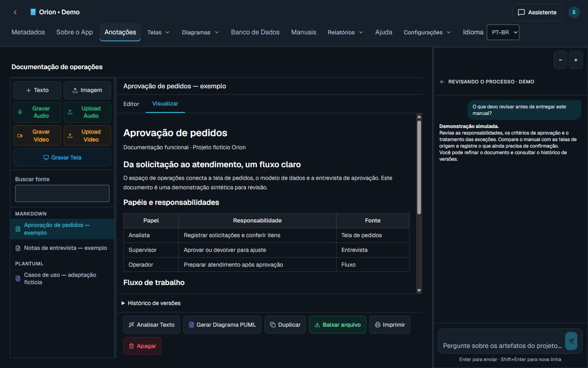The width and height of the screenshot is (588, 368).
Task: Switch to the Editor tab
Action: [131, 104]
